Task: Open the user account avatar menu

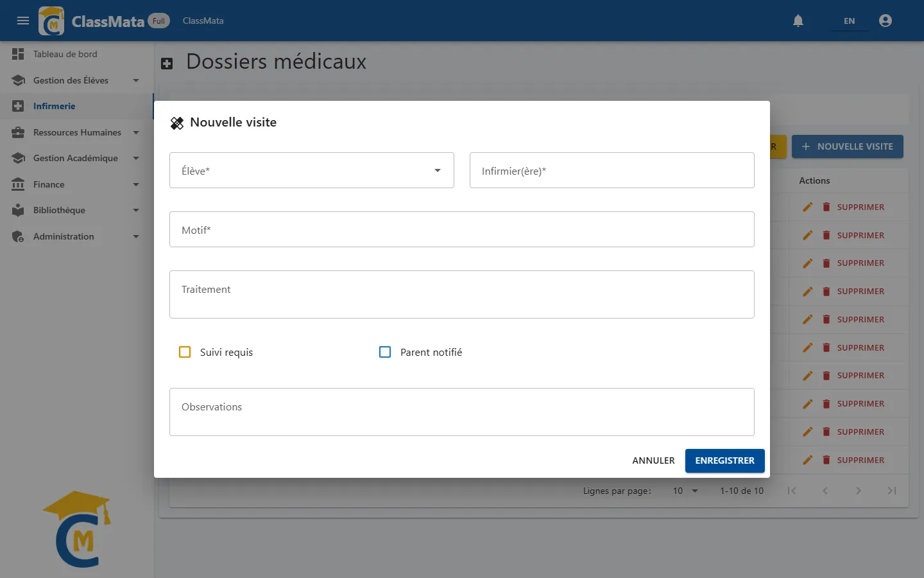Action: (886, 21)
